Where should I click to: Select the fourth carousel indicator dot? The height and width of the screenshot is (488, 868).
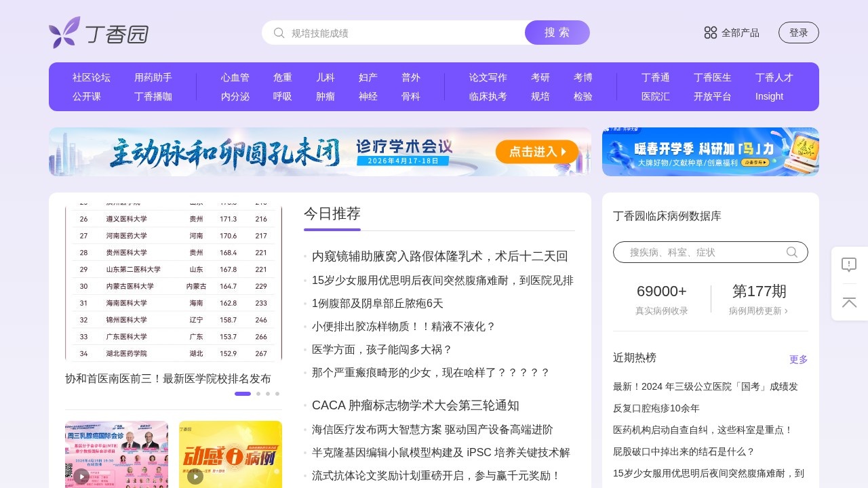coord(277,394)
